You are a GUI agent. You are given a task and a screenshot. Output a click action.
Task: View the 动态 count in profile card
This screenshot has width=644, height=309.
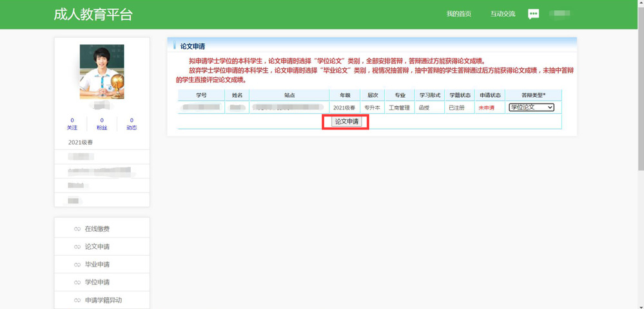(x=132, y=124)
